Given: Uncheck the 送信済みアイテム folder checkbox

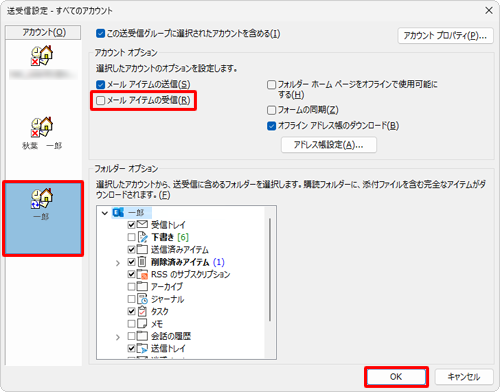Looking at the screenshot, I should point(131,249).
